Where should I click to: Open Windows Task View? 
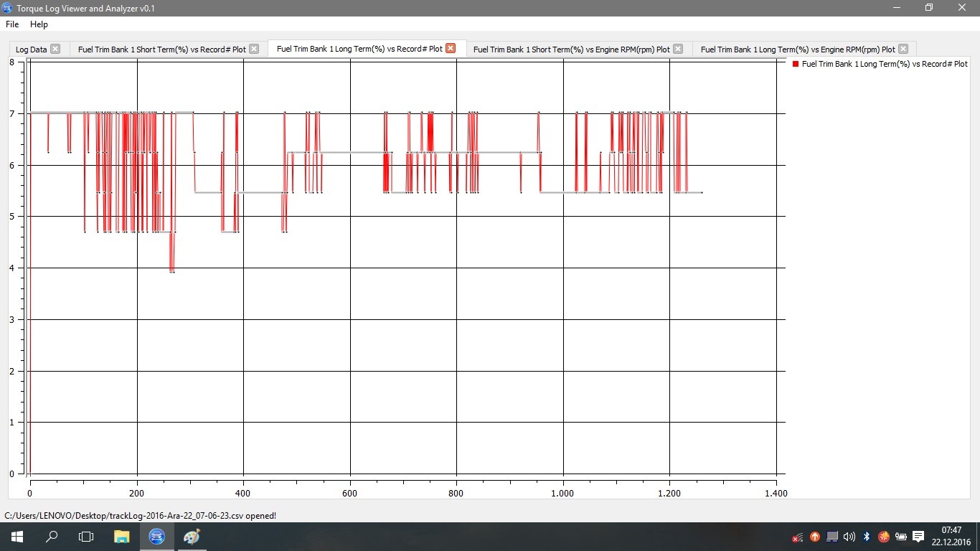(86, 537)
